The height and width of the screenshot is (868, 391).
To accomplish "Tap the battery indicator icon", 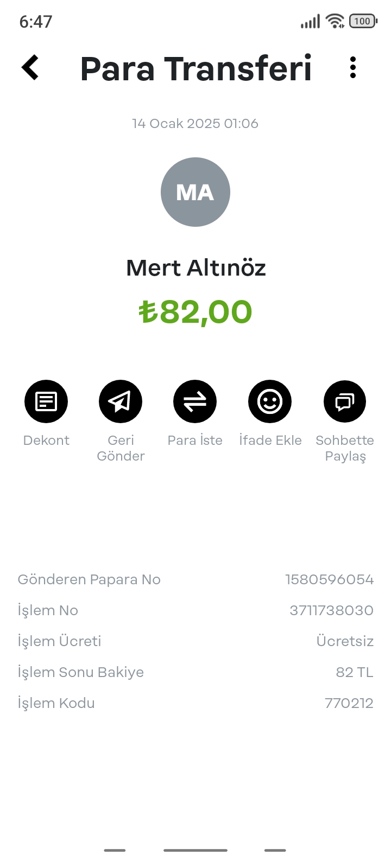I will [x=363, y=21].
